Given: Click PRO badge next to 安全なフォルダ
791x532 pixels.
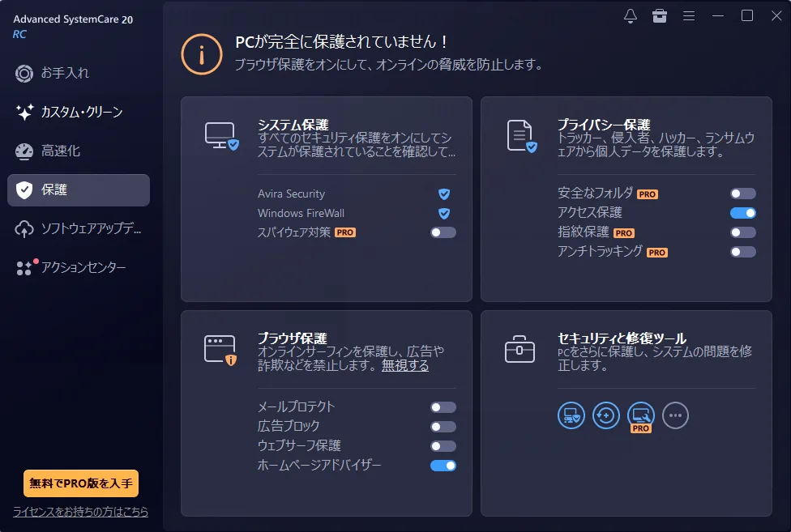Looking at the screenshot, I should pos(648,194).
